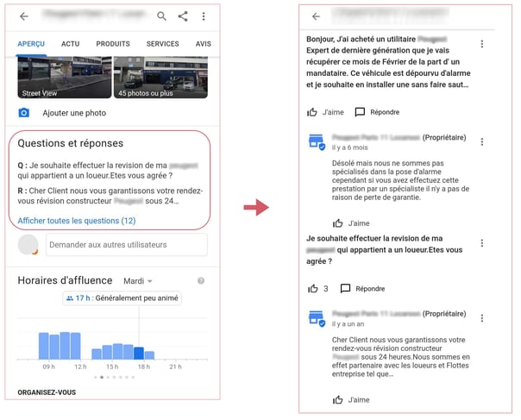This screenshot has height=420, width=521.
Task: Select the APERÇU tab
Action: point(31,44)
